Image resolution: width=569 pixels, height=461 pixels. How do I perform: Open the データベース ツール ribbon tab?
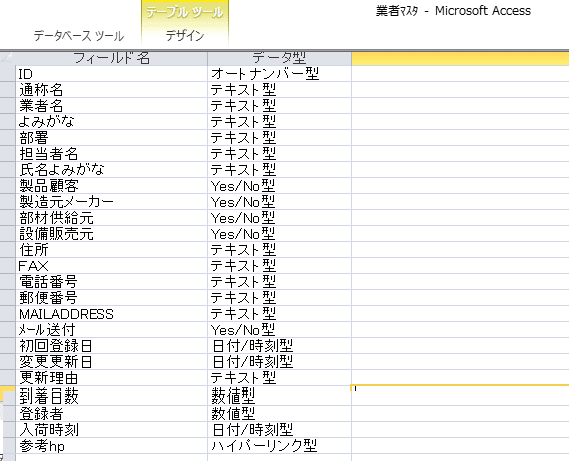coord(79,36)
